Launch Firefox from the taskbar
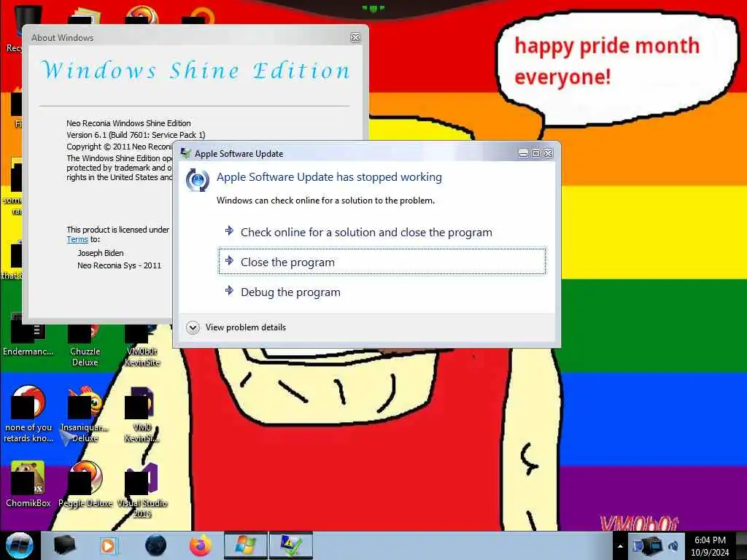 (x=201, y=545)
